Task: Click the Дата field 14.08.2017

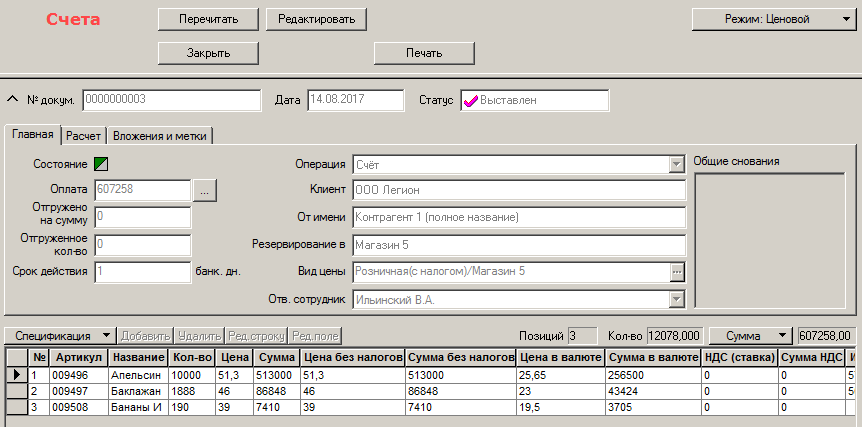Action: tap(356, 101)
